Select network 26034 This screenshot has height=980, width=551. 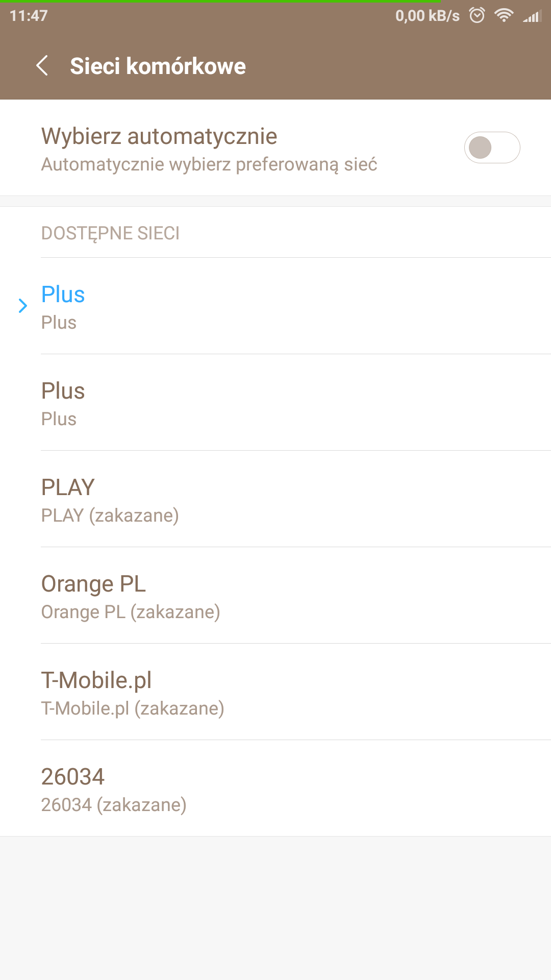click(x=73, y=777)
